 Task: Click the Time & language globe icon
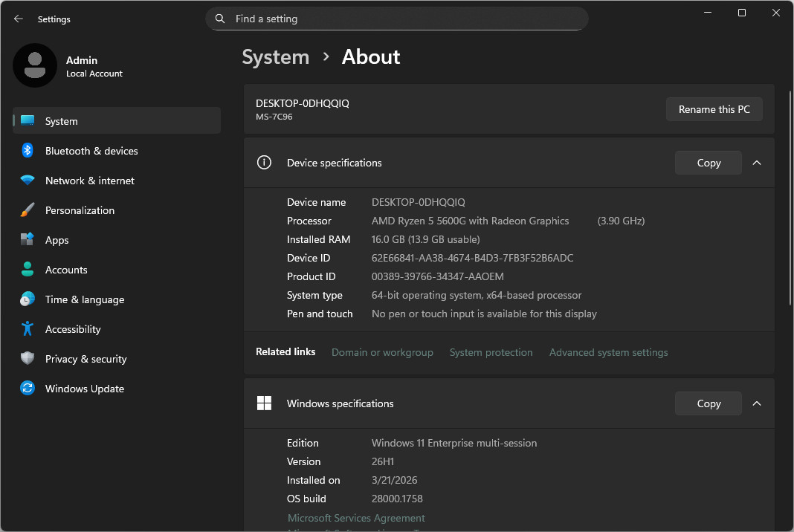coord(28,299)
